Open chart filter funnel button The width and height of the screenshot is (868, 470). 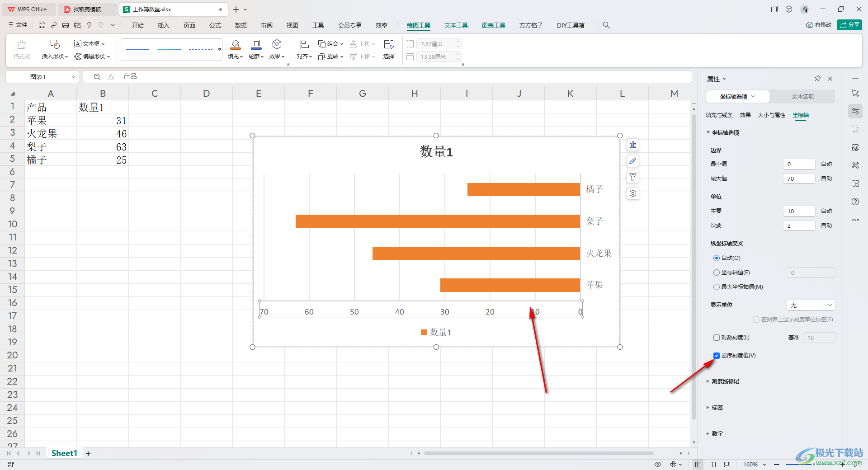pyautogui.click(x=633, y=177)
